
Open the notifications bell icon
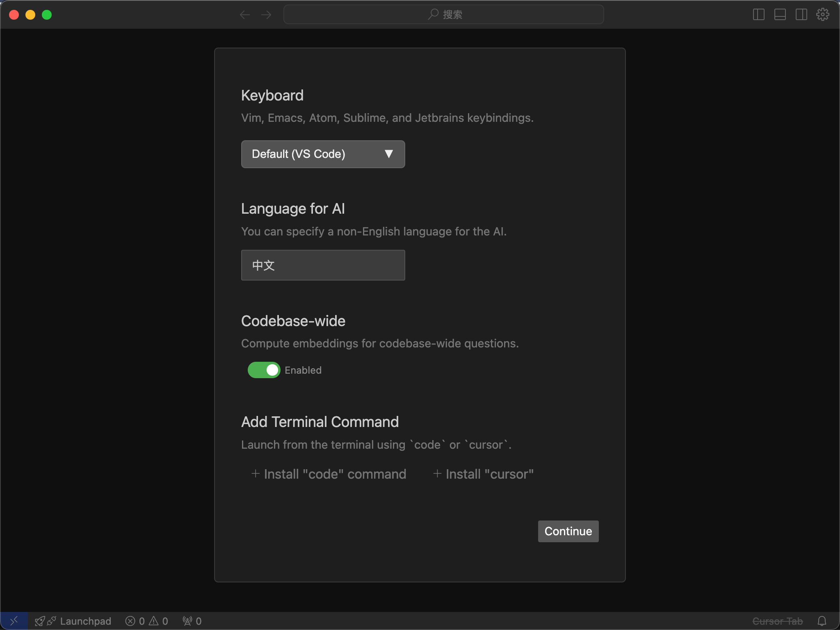coord(822,621)
